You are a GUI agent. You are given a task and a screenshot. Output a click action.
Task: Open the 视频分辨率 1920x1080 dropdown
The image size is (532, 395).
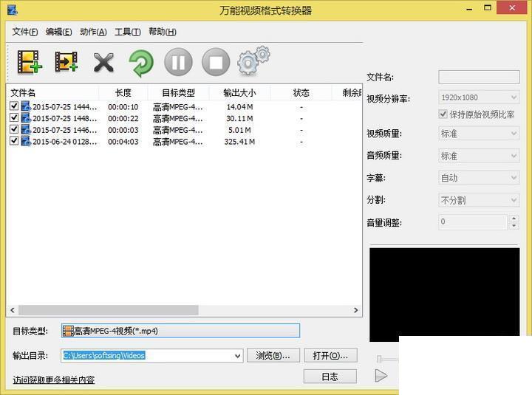(x=479, y=97)
